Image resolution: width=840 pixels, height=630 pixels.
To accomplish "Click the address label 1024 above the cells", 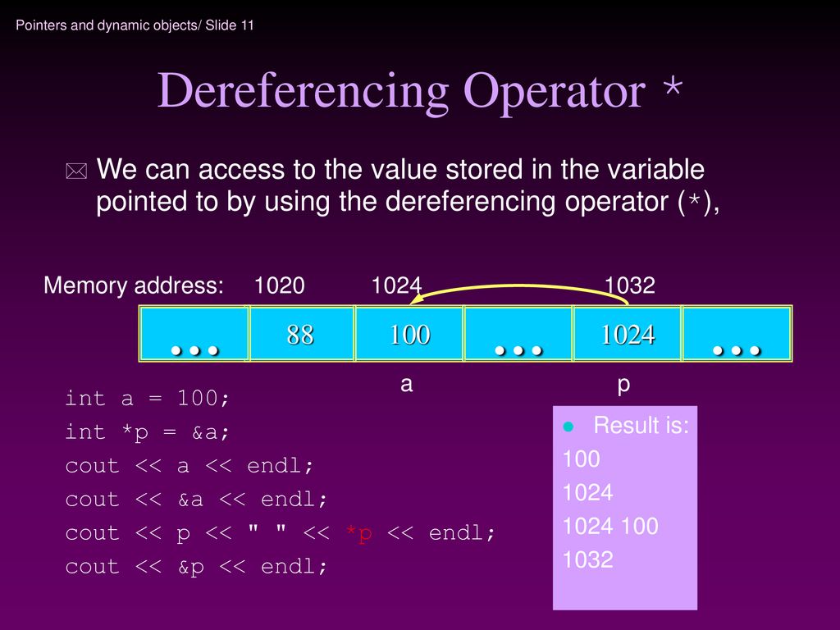I will click(396, 285).
